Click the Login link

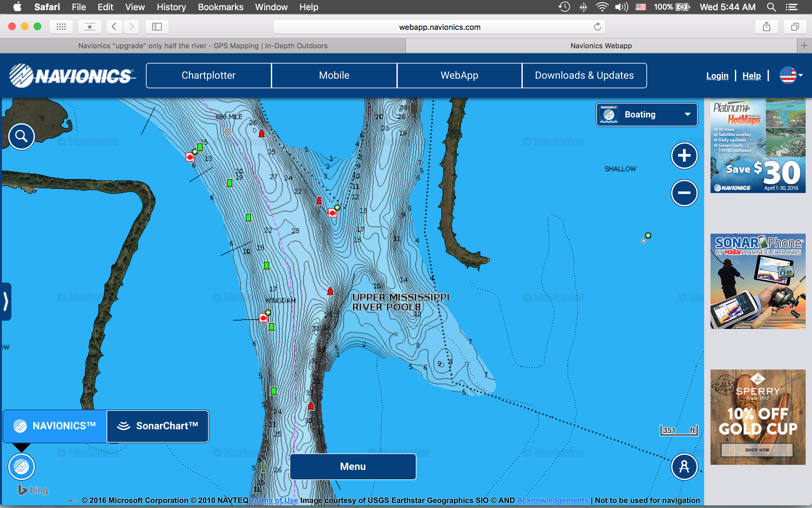click(717, 76)
